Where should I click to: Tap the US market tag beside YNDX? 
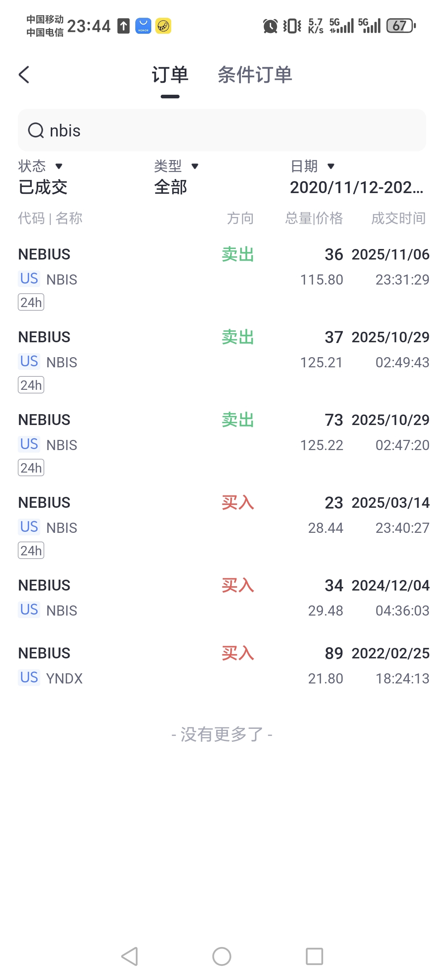pyautogui.click(x=29, y=678)
